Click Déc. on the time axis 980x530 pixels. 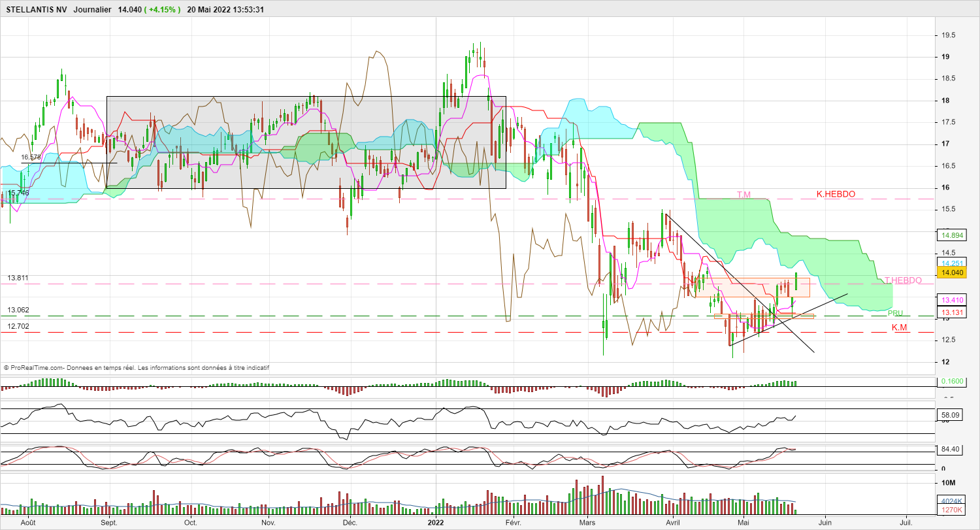[350, 523]
